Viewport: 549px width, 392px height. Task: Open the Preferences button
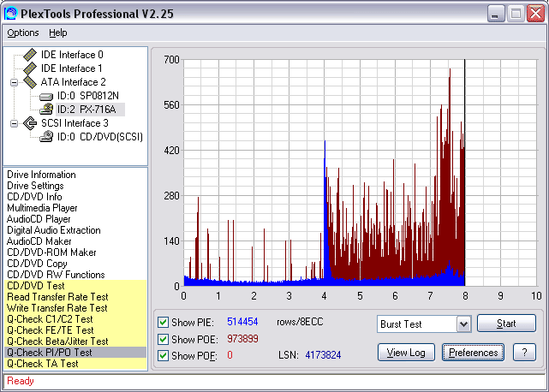pos(473,353)
